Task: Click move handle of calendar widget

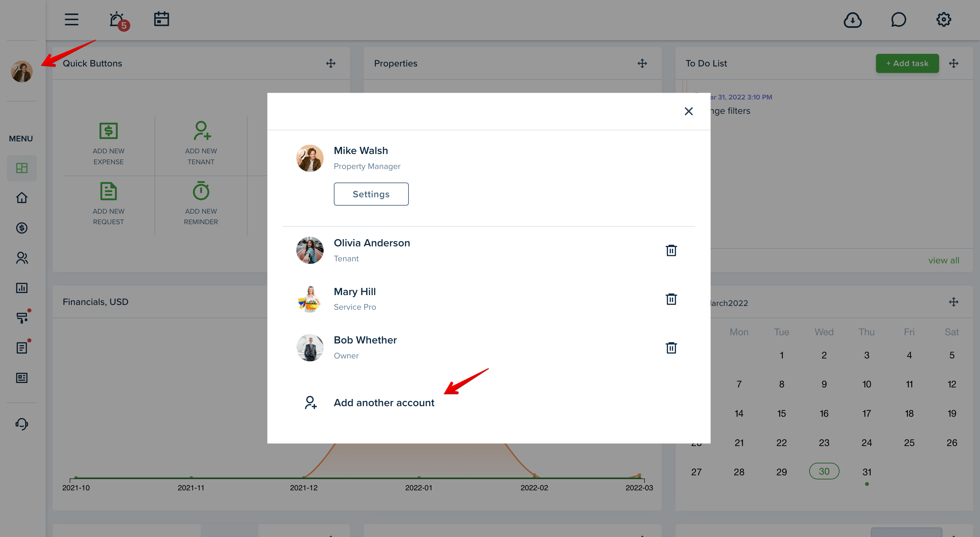Action: pos(953,302)
